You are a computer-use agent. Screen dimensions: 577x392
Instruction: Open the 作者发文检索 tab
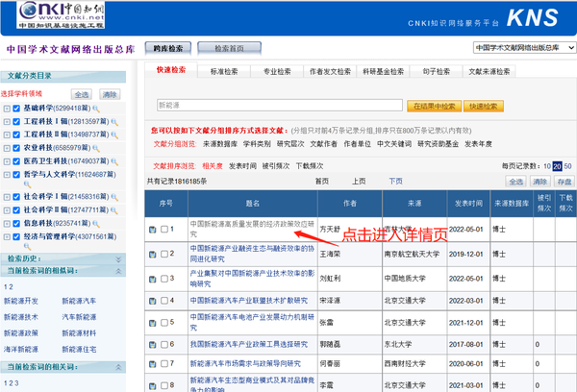coord(330,72)
